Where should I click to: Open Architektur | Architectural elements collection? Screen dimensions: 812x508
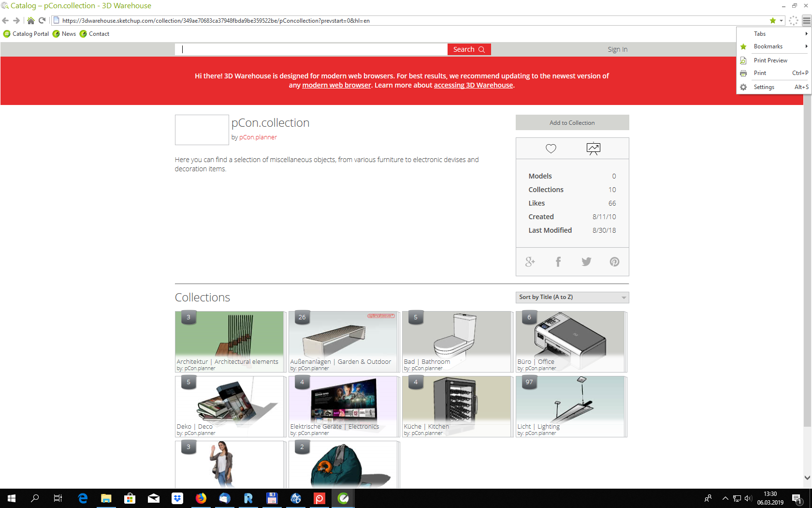pos(229,342)
